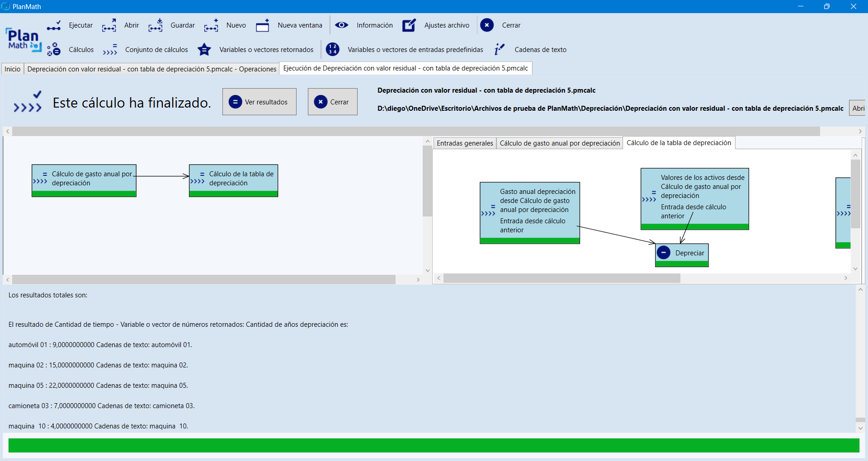The width and height of the screenshot is (868, 461).
Task: Open Cálculo de gasto anual por depreciación tab
Action: pos(560,143)
